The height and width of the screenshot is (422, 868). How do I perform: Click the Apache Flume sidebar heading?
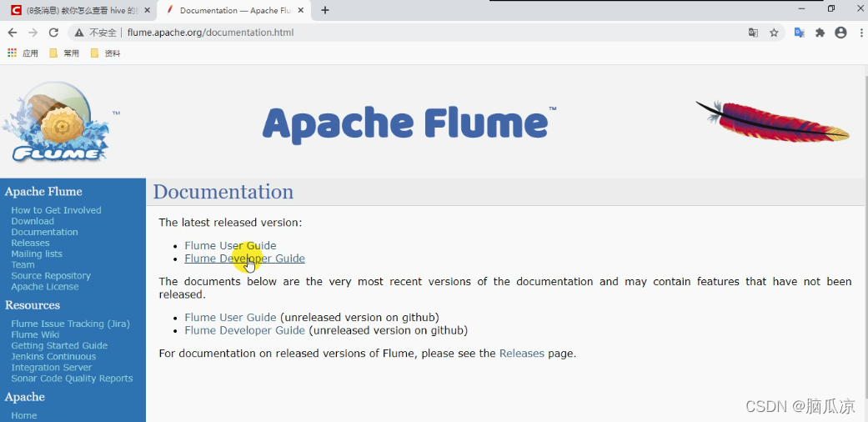43,192
